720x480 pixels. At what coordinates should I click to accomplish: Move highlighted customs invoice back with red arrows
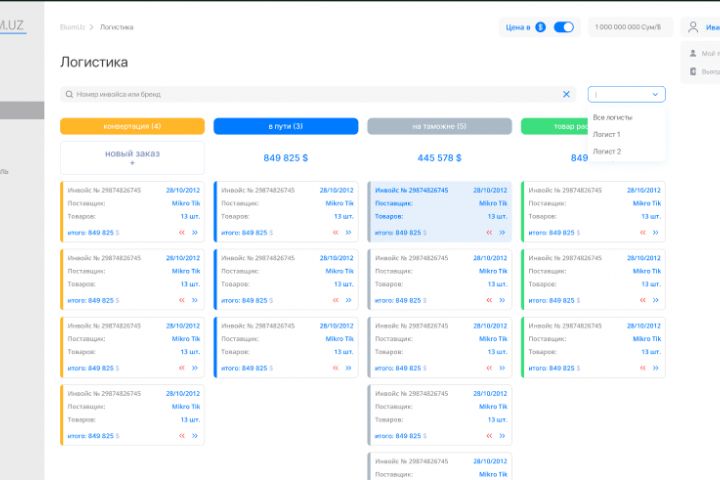[x=489, y=232]
